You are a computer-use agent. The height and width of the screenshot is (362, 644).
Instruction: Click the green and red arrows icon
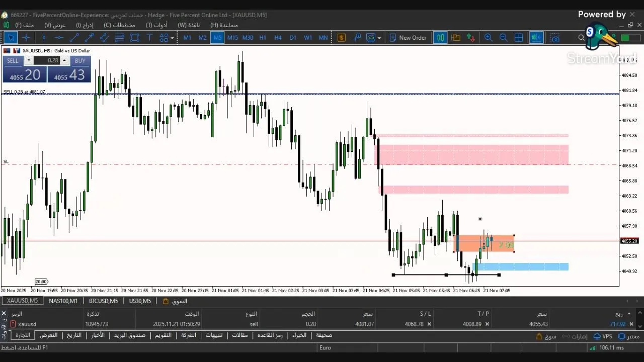470,38
